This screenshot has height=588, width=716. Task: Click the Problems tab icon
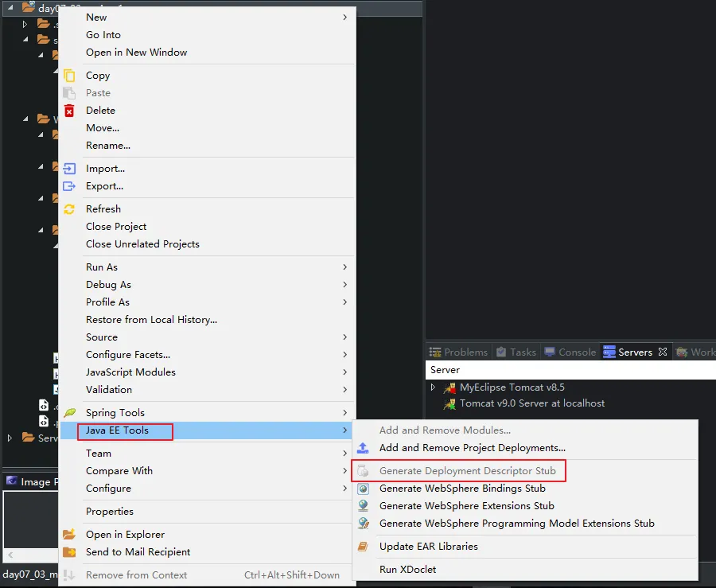point(435,352)
